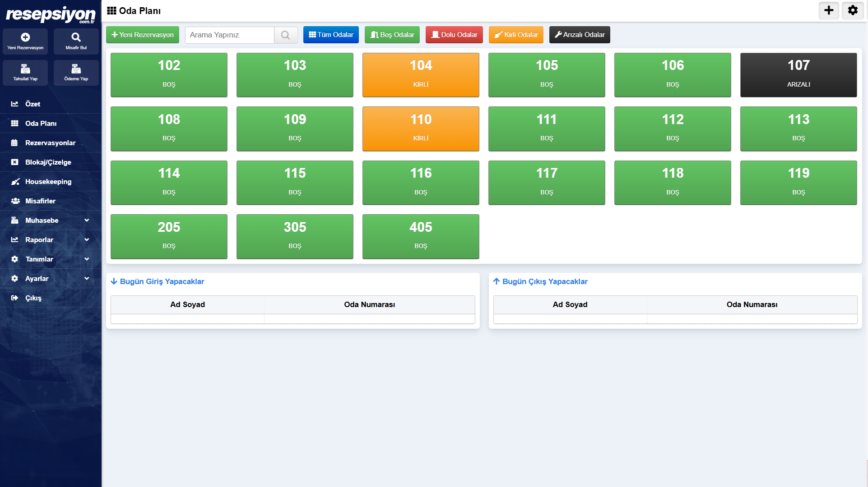Open Housekeeping from the sidebar

coord(48,181)
